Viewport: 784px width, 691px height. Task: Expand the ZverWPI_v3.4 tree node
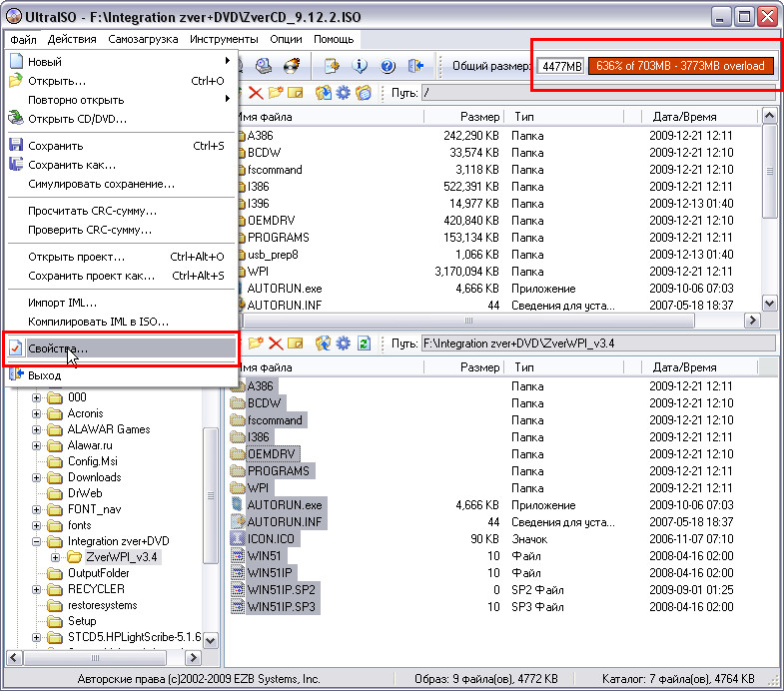[56, 557]
